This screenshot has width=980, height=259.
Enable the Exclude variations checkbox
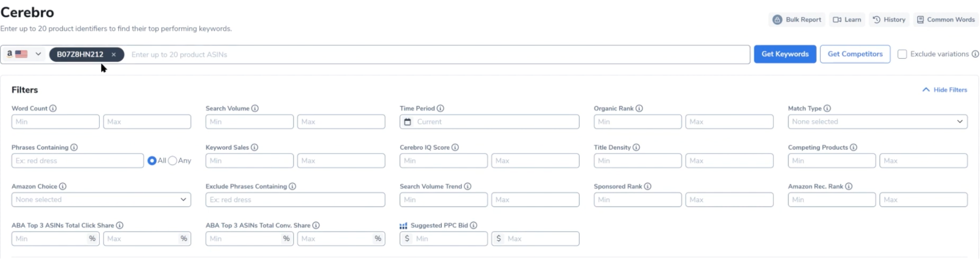pos(902,54)
